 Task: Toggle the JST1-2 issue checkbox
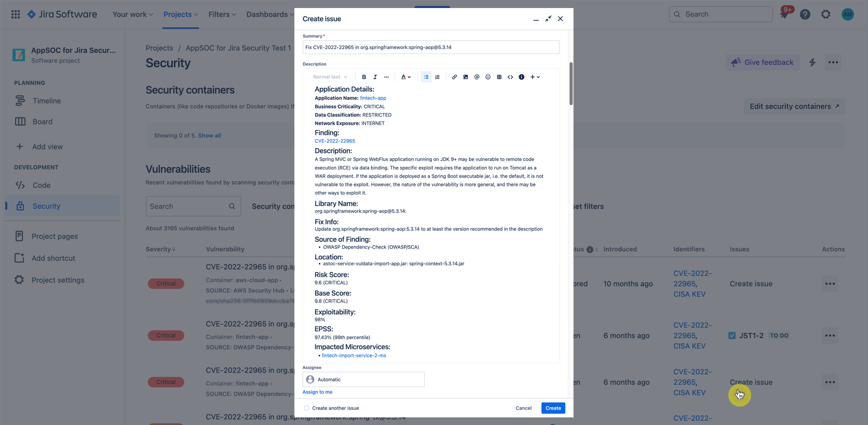pos(732,336)
